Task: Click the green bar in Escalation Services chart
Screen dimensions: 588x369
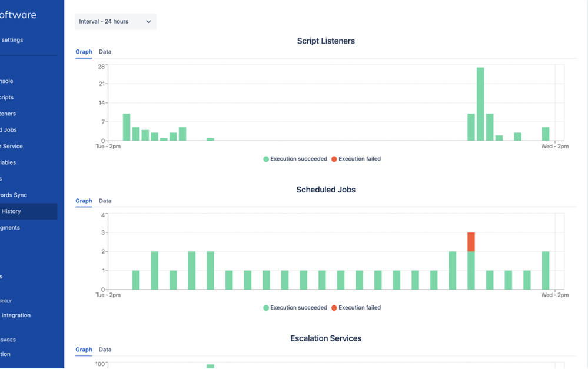Action: coord(210,367)
